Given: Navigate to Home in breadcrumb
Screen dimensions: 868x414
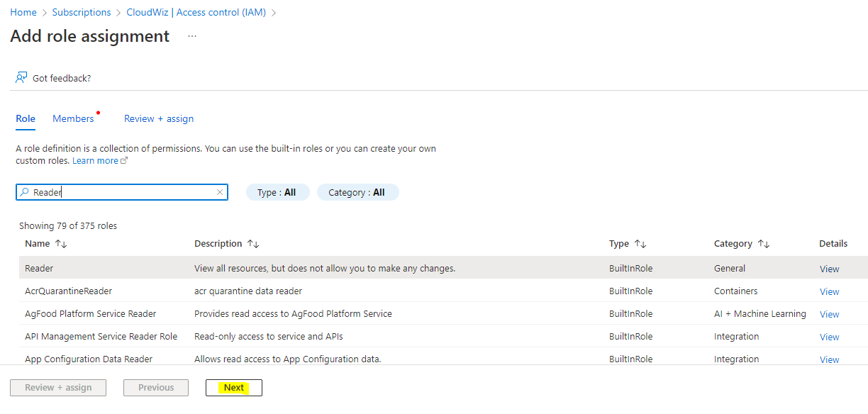Looking at the screenshot, I should point(23,12).
